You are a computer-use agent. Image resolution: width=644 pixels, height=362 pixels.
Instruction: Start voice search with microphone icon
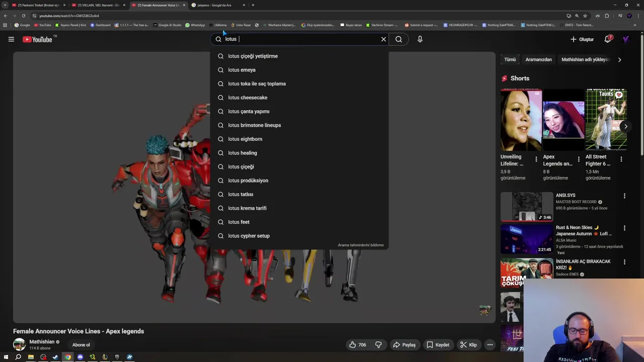420,39
